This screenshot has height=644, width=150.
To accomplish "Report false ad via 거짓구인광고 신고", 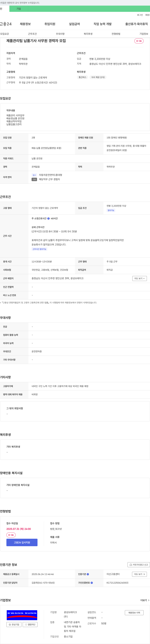I will (139, 565).
